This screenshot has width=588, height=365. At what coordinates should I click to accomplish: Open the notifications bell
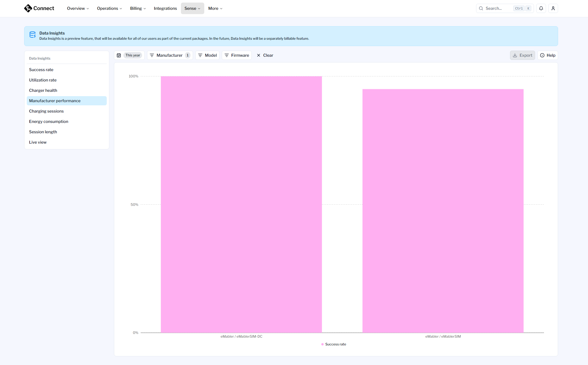(541, 8)
